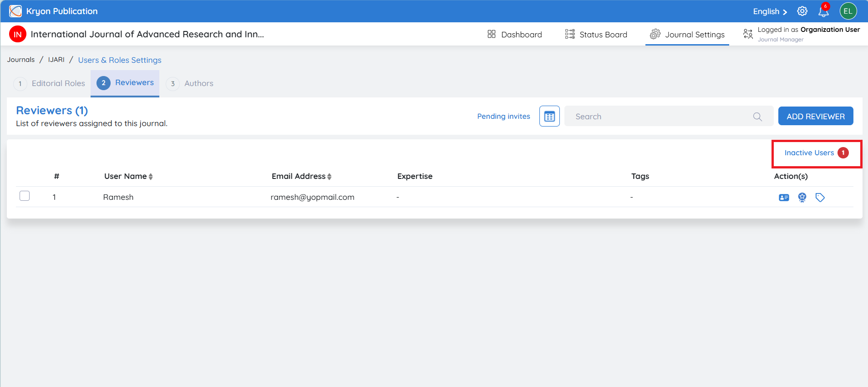This screenshot has height=387, width=868.
Task: Click the switch-role users icon
Action: (748, 34)
